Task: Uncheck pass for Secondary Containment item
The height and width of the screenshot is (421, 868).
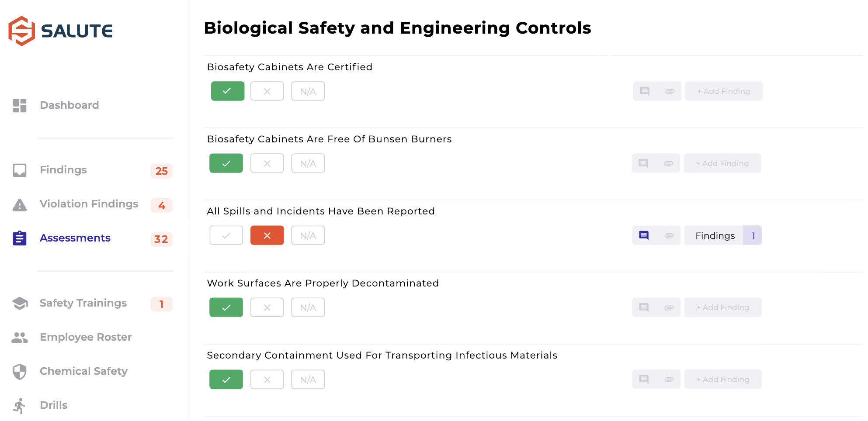Action: pos(226,380)
